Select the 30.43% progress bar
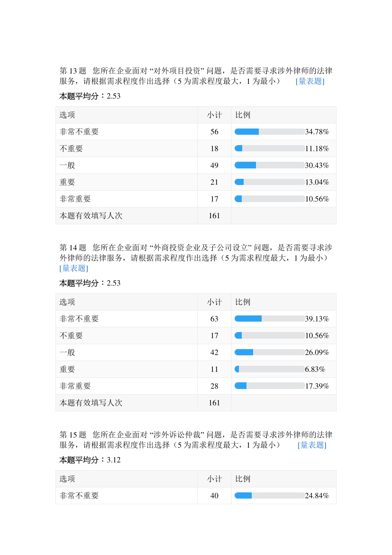 coord(269,165)
